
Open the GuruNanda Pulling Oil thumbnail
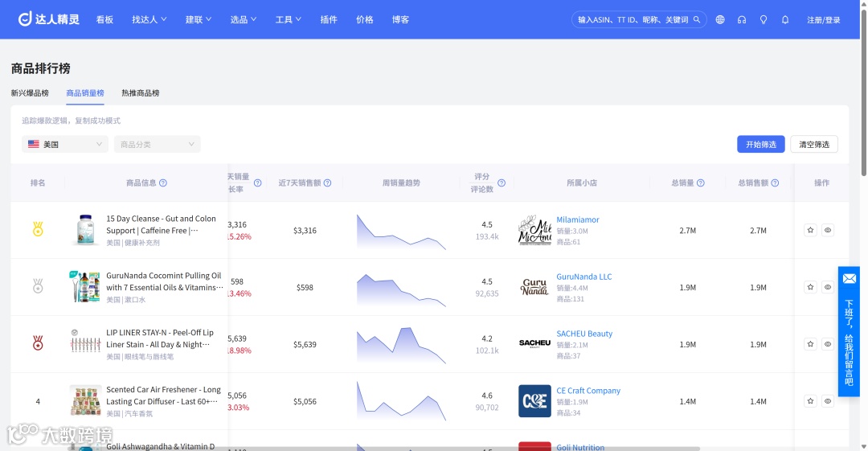click(85, 287)
